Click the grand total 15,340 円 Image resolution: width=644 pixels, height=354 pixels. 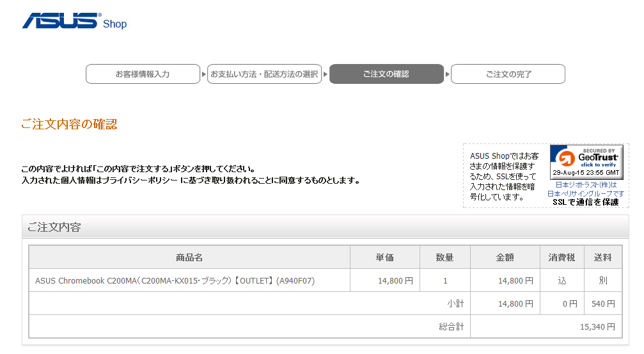[x=597, y=327]
